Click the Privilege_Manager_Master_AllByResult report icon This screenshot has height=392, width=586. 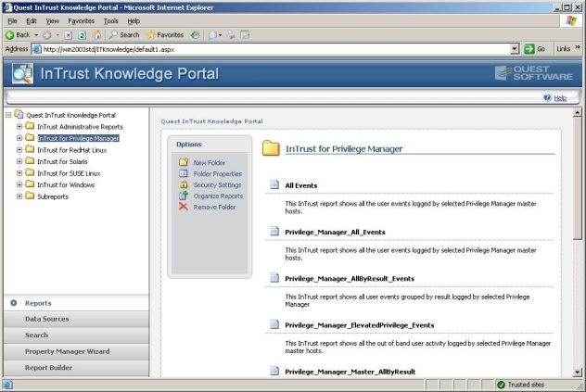click(274, 371)
